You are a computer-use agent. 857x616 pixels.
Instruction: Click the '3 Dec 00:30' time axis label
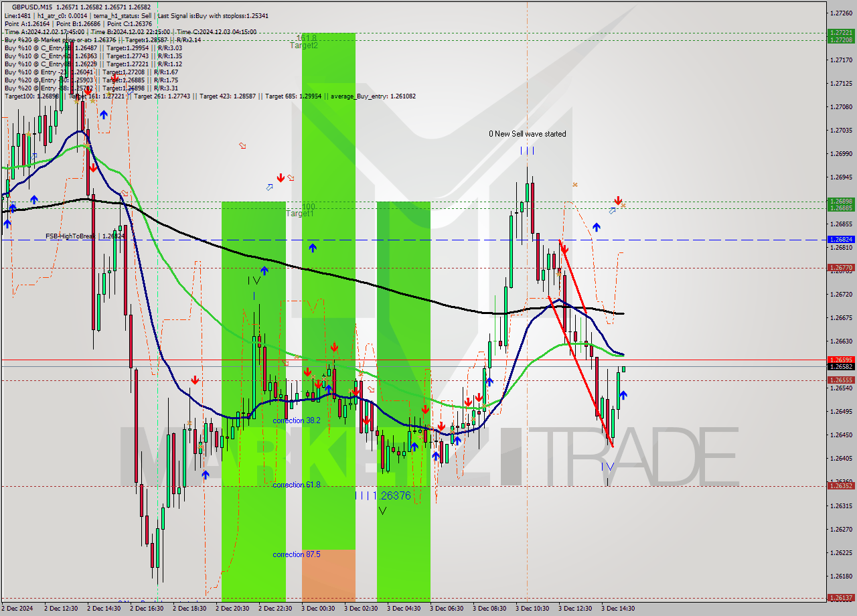(318, 609)
